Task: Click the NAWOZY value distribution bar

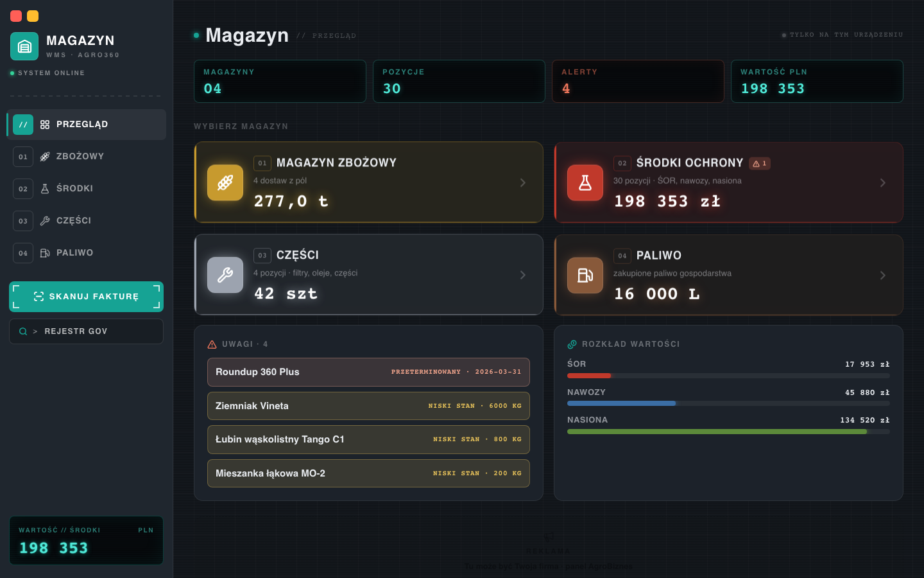Action: pos(728,403)
